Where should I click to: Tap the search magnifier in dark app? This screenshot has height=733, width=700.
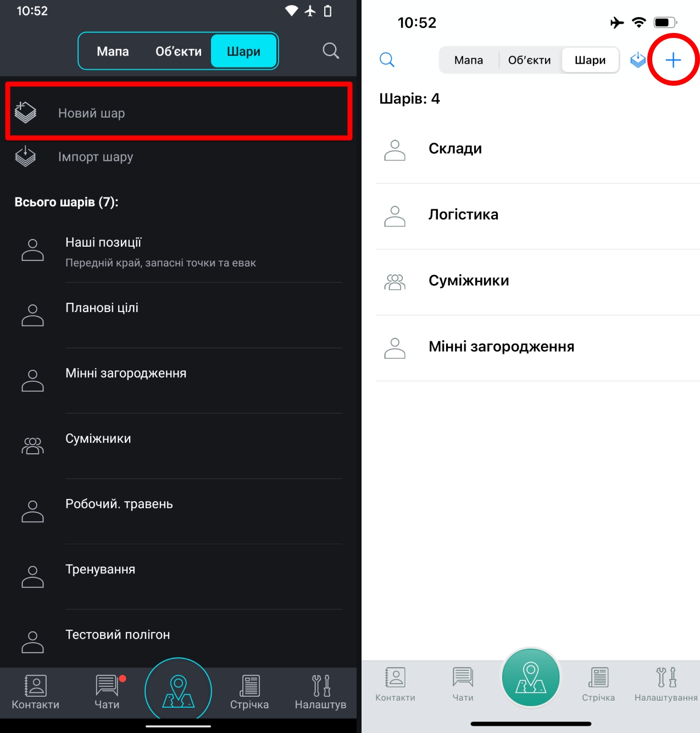330,51
